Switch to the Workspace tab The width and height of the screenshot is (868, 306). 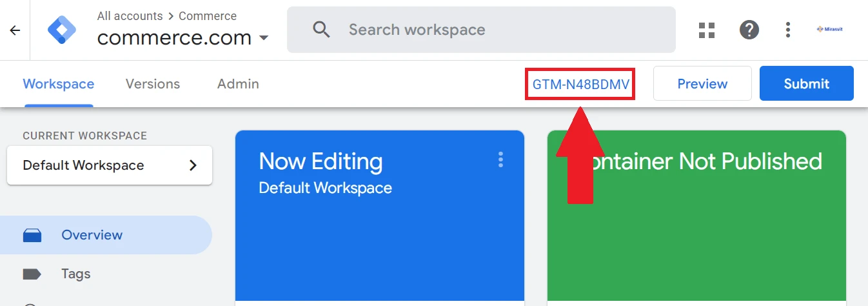pyautogui.click(x=59, y=84)
